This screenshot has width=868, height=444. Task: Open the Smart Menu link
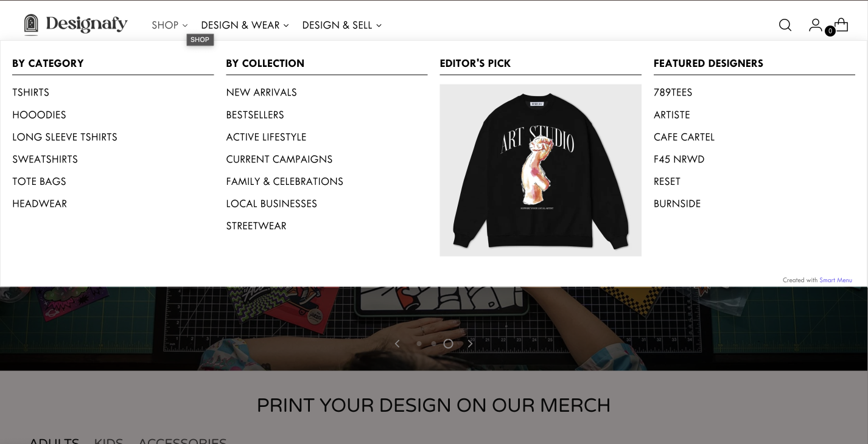coord(836,280)
